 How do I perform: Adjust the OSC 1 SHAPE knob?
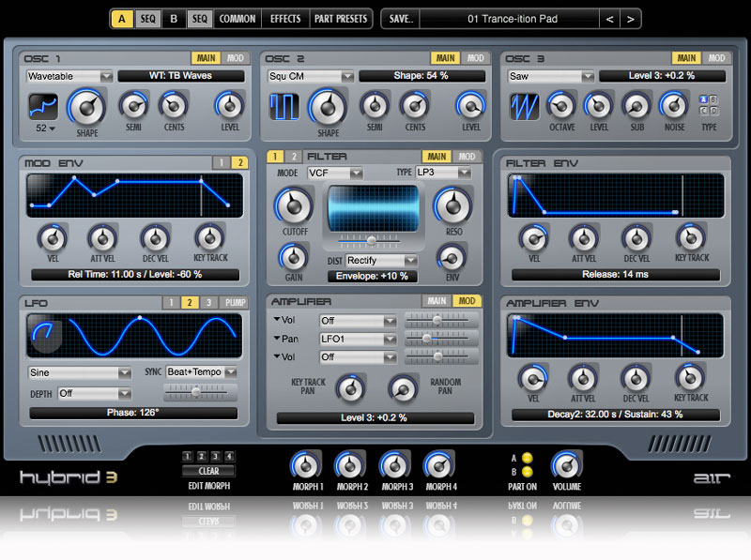click(x=87, y=107)
